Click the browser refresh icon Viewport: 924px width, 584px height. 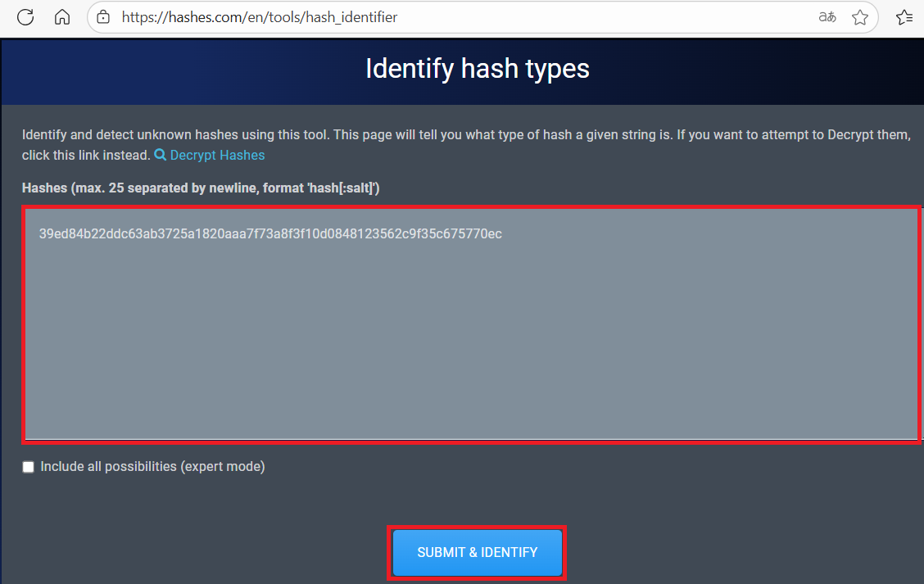click(x=25, y=17)
